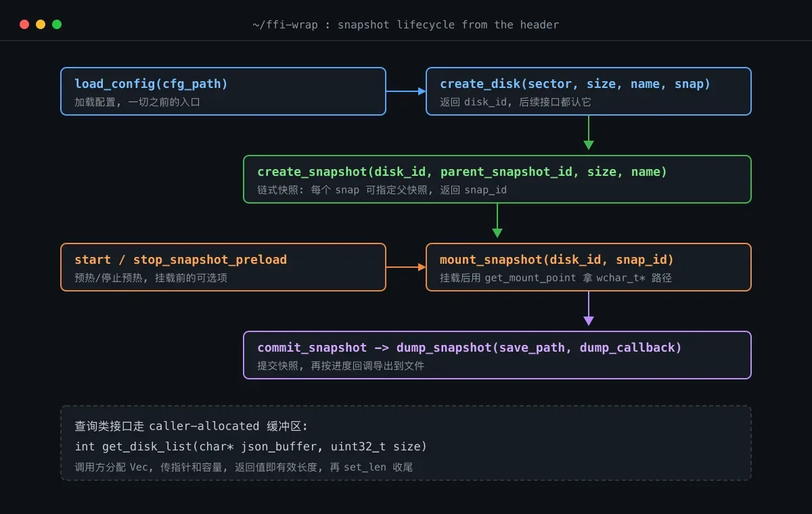Click the yellow minimize window dot
Viewport: 812px width, 514px height.
(41, 24)
